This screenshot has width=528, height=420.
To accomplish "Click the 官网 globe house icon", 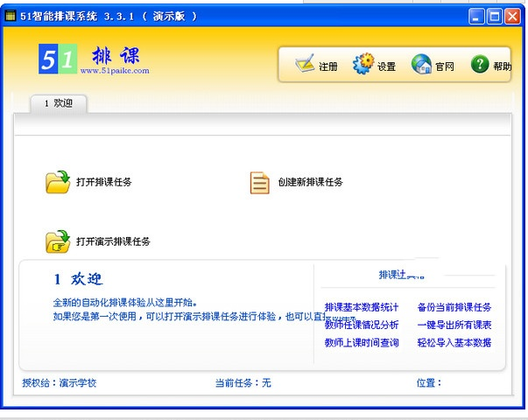I will pyautogui.click(x=421, y=65).
